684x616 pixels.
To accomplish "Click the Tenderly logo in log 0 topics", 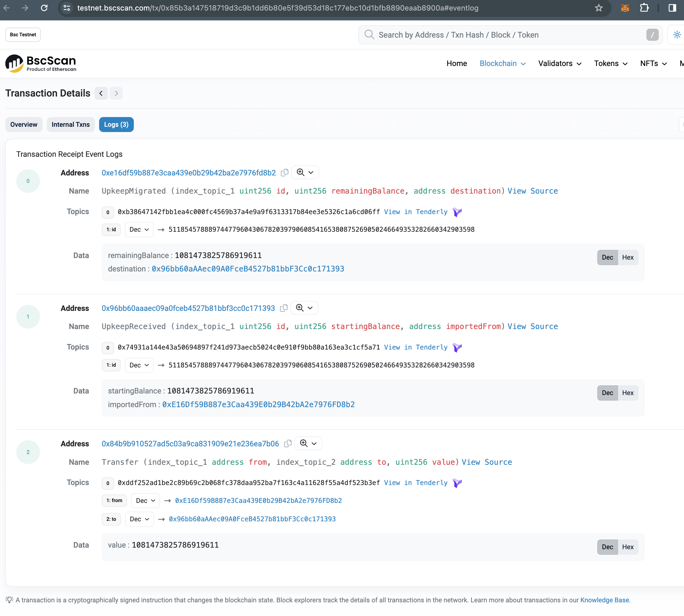I will pos(457,212).
